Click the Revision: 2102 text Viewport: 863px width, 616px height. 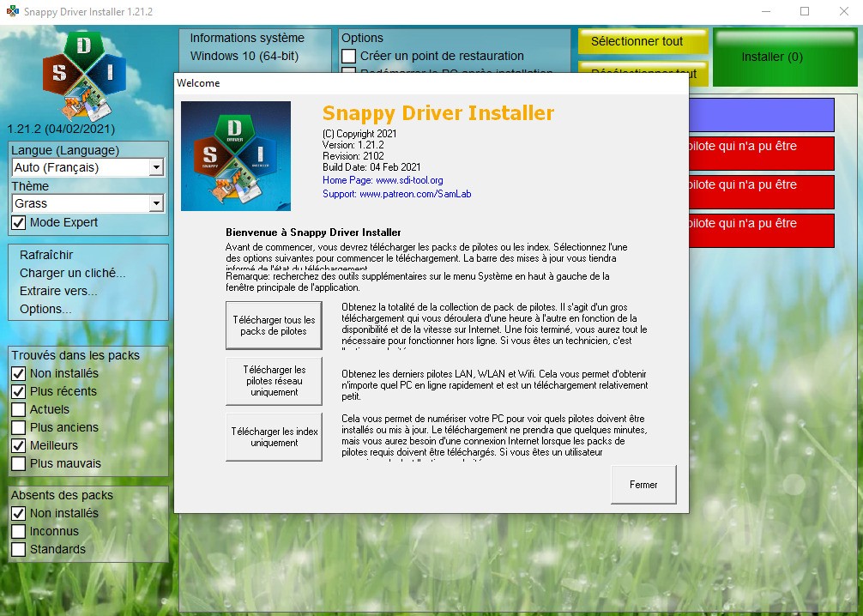[353, 156]
